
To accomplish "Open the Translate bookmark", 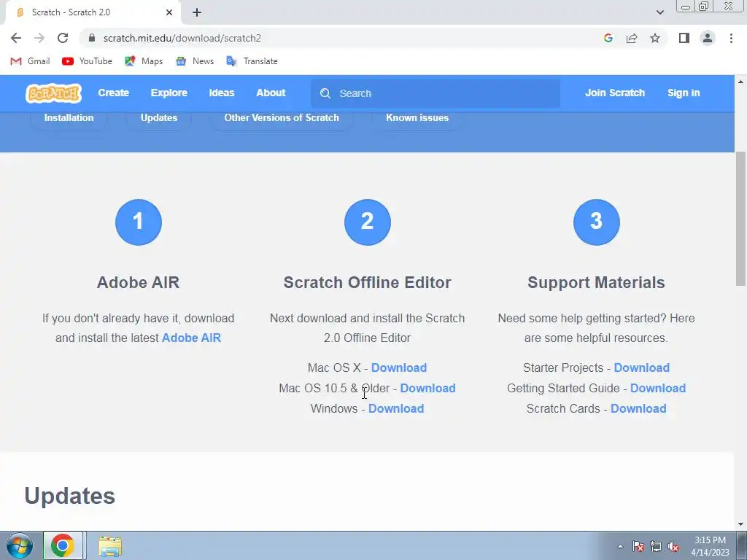I will coord(252,61).
